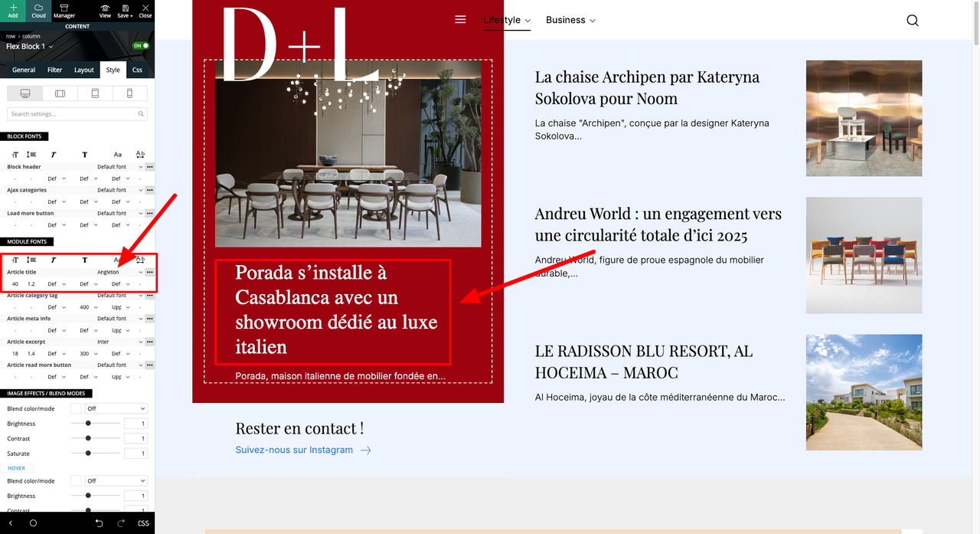
Task: Click the HOVER state label
Action: coord(16,468)
